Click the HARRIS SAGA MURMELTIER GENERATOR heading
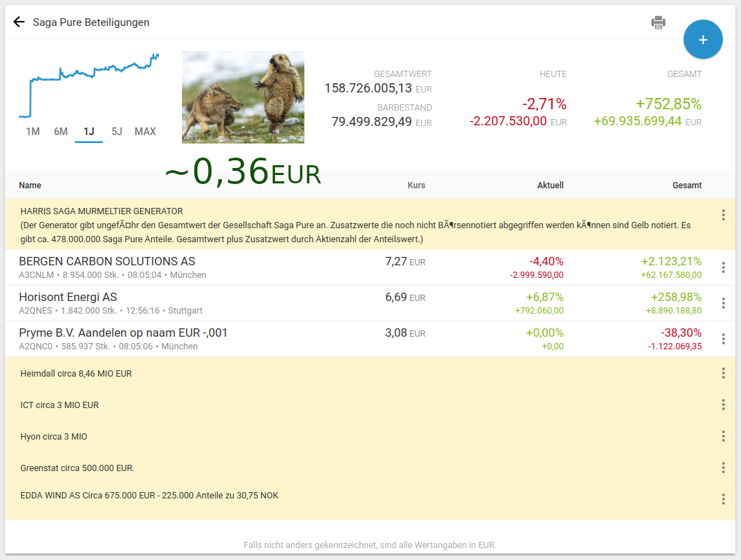 point(101,211)
